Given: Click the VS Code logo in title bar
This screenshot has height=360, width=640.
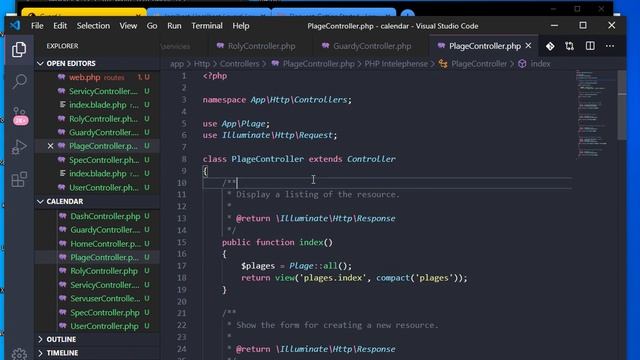Looking at the screenshot, I should coord(15,25).
